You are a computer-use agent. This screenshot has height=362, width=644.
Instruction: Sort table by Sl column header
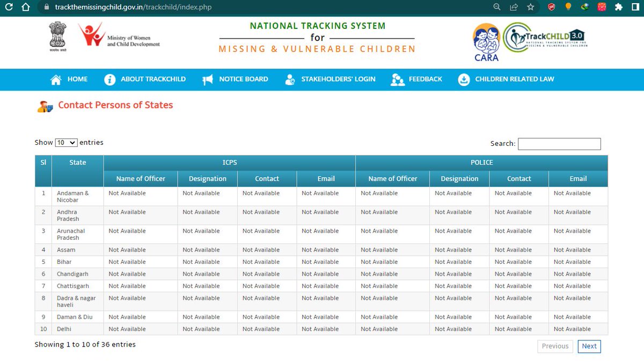click(x=43, y=171)
